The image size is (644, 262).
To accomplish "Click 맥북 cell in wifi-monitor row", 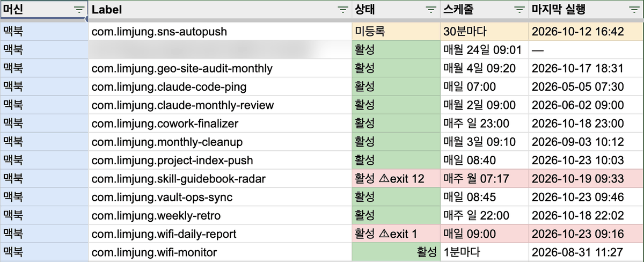I will [x=44, y=252].
